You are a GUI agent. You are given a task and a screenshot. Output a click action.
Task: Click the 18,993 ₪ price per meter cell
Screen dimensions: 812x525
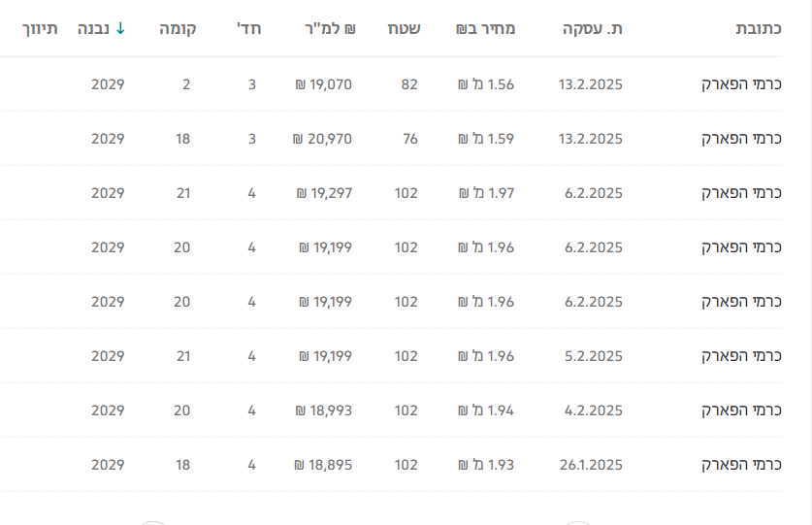click(x=323, y=410)
